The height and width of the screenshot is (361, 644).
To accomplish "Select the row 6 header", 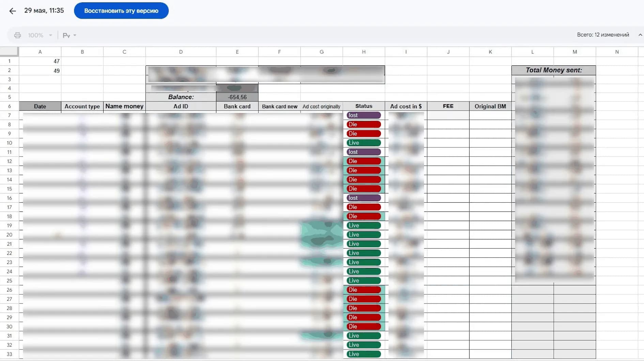I will (9, 106).
